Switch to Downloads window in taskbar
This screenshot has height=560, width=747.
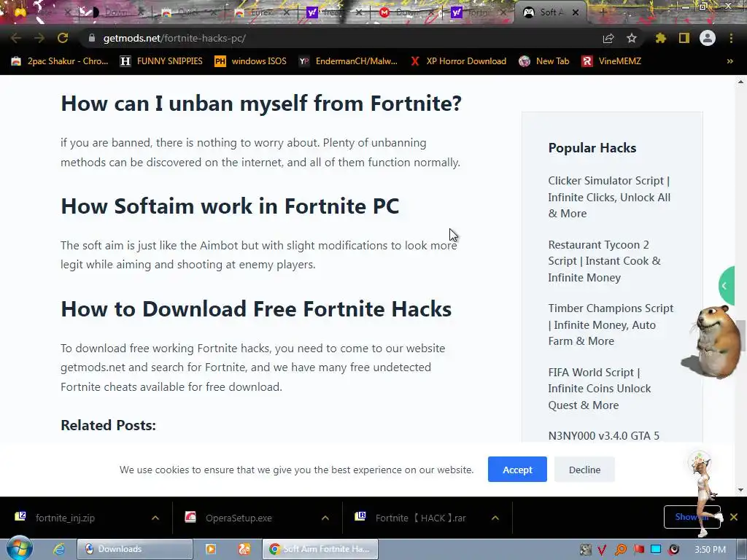click(x=135, y=549)
